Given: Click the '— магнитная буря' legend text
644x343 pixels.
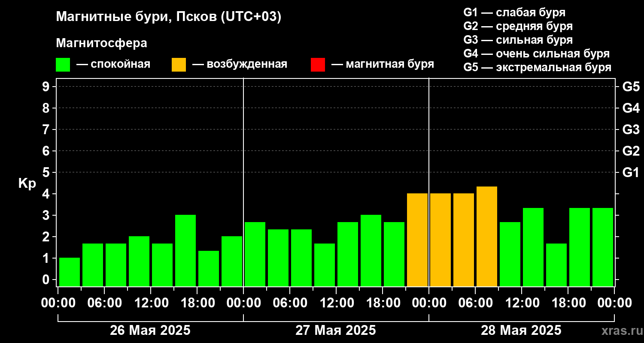Looking at the screenshot, I should [383, 65].
